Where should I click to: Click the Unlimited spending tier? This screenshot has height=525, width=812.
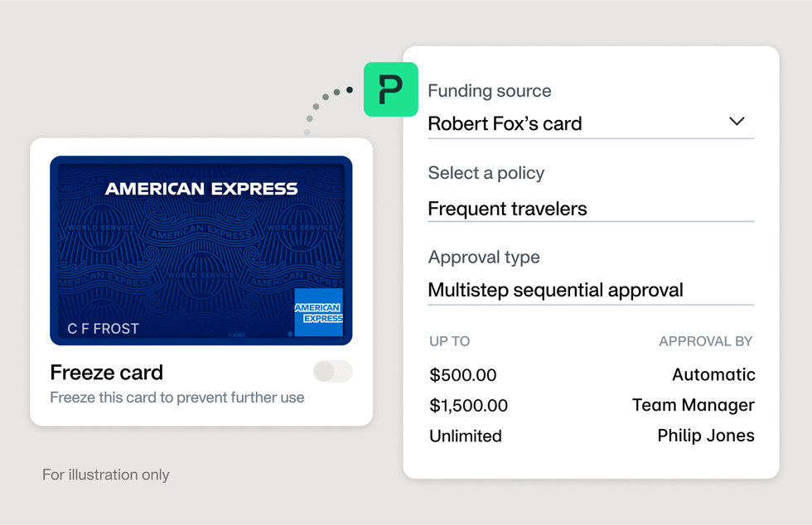click(x=465, y=436)
